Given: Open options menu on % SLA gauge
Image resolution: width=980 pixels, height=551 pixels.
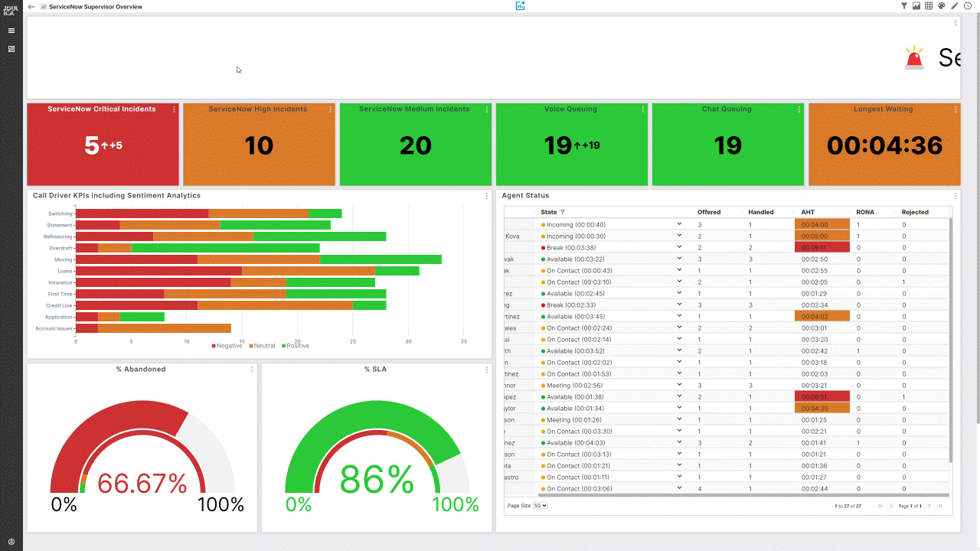Looking at the screenshot, I should click(x=486, y=370).
